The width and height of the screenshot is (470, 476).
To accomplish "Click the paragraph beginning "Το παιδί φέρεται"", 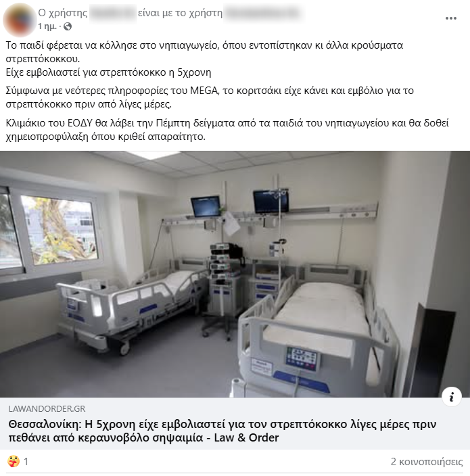I will pyautogui.click(x=204, y=52).
